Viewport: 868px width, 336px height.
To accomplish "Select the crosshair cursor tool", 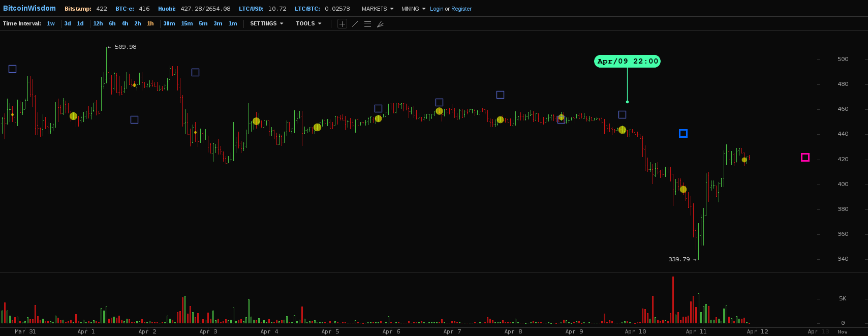I will [342, 24].
